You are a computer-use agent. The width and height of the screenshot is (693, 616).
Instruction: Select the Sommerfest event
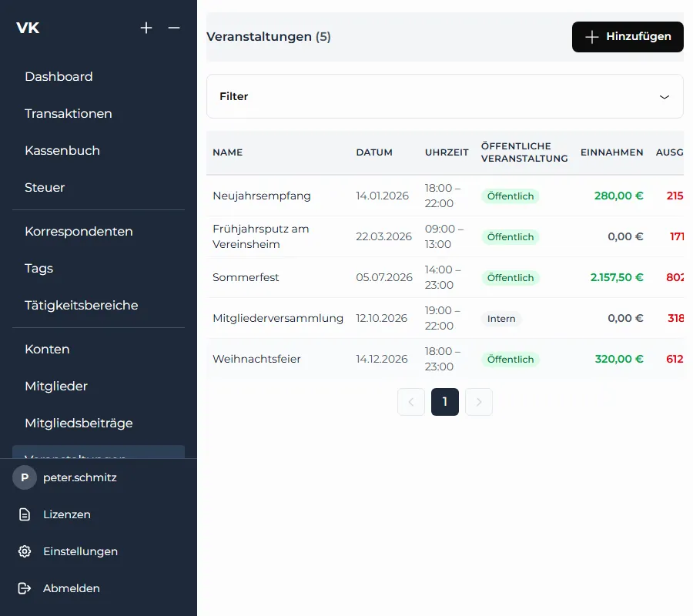tap(444, 277)
